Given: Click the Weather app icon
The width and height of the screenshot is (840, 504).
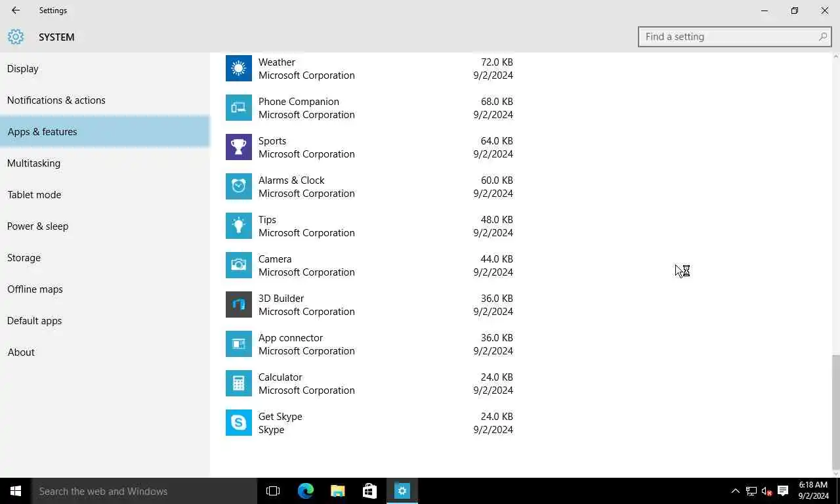Looking at the screenshot, I should [239, 68].
